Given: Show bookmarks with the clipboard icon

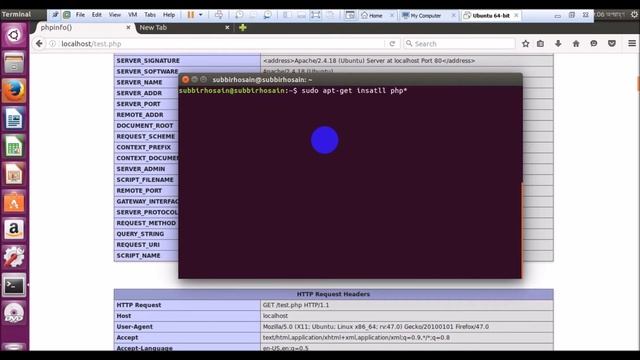Looking at the screenshot, I should point(540,44).
